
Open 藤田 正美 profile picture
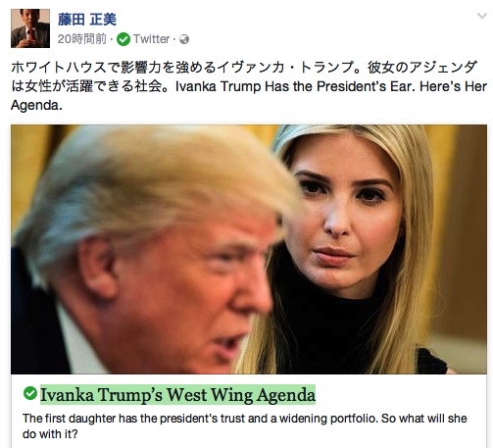click(30, 28)
